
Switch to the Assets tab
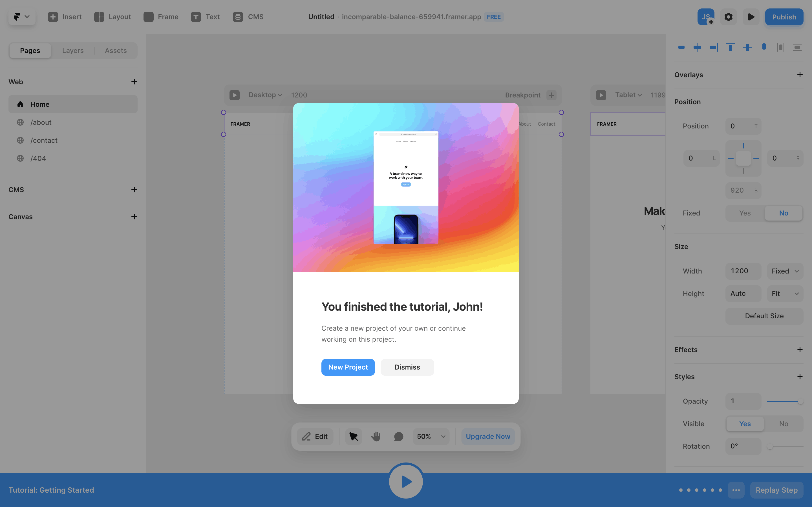(x=116, y=51)
